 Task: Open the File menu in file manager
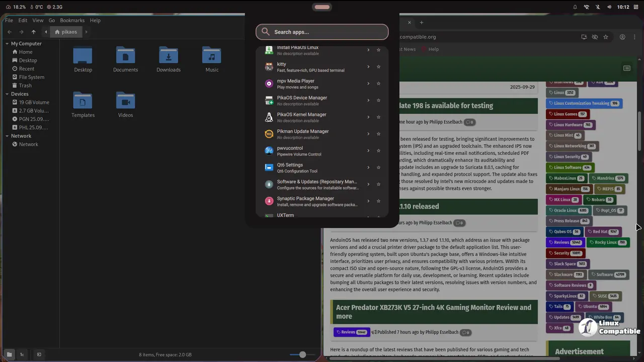point(9,21)
